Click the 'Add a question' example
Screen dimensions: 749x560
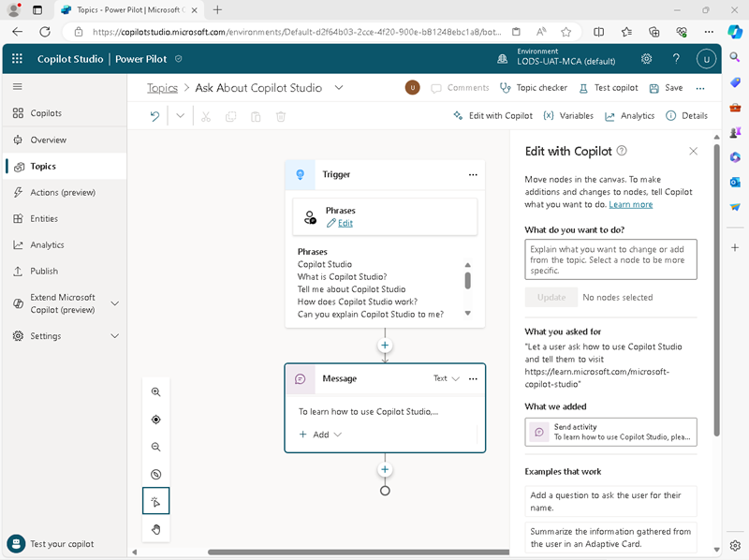click(611, 501)
